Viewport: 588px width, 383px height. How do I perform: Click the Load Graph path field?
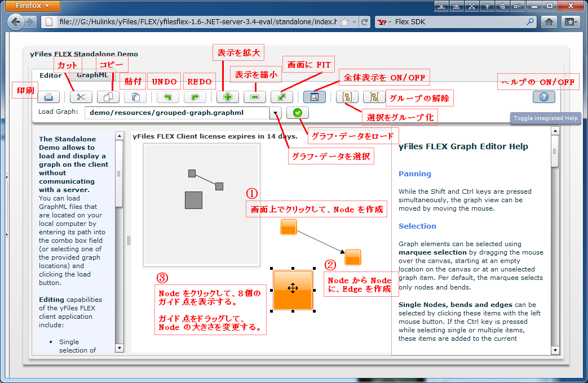pyautogui.click(x=177, y=113)
